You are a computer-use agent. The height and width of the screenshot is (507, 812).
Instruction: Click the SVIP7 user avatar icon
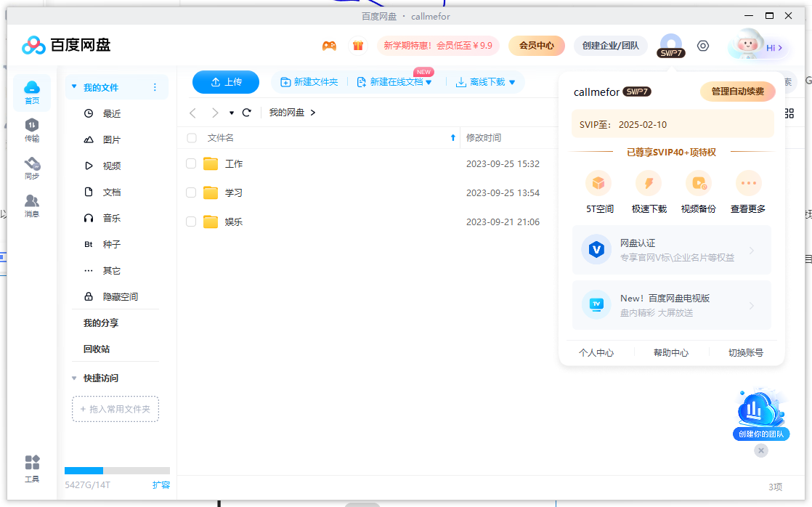(671, 45)
